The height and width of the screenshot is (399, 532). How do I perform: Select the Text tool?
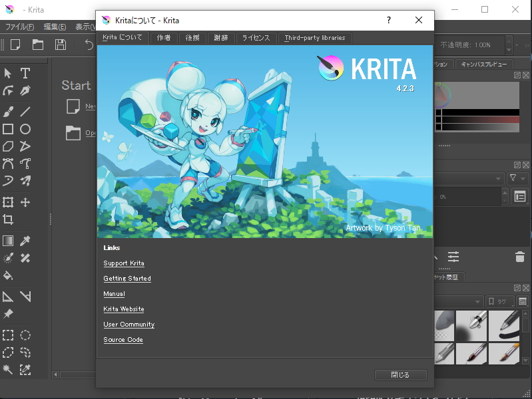(x=25, y=73)
